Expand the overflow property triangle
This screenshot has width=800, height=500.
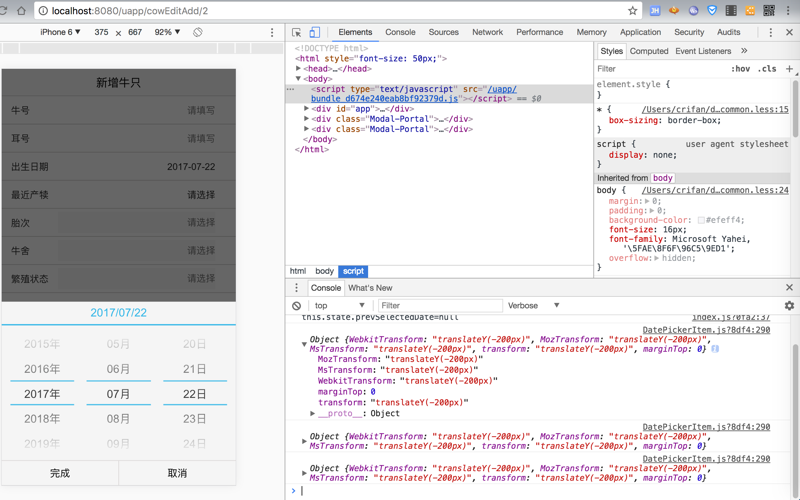tap(657, 258)
